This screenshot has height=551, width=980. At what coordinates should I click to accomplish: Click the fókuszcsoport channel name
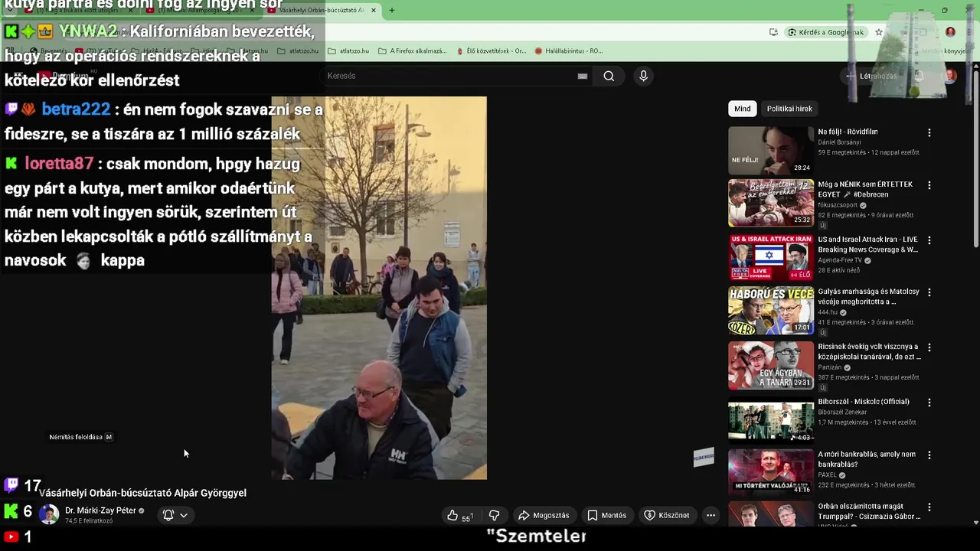(838, 205)
